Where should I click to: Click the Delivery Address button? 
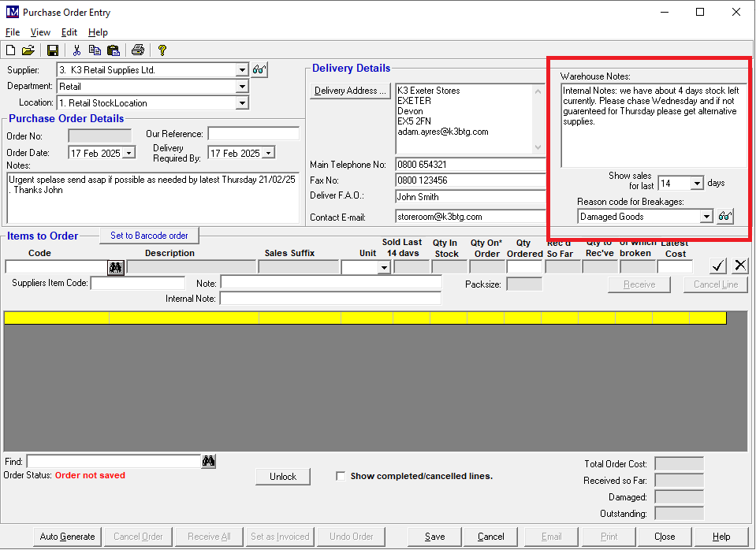click(x=351, y=91)
